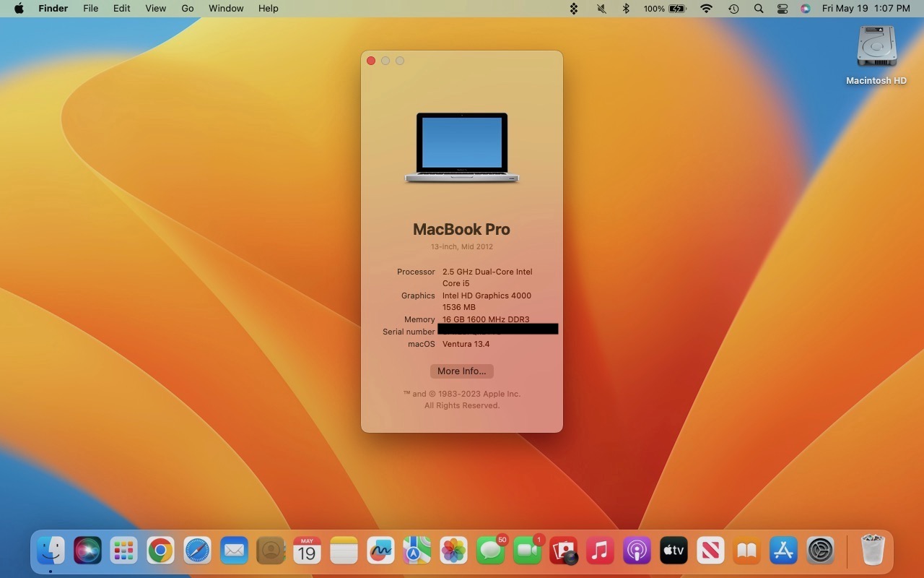This screenshot has width=924, height=578.
Task: Click 'Intel HD Graphics 4000' graphics value
Action: [487, 296]
